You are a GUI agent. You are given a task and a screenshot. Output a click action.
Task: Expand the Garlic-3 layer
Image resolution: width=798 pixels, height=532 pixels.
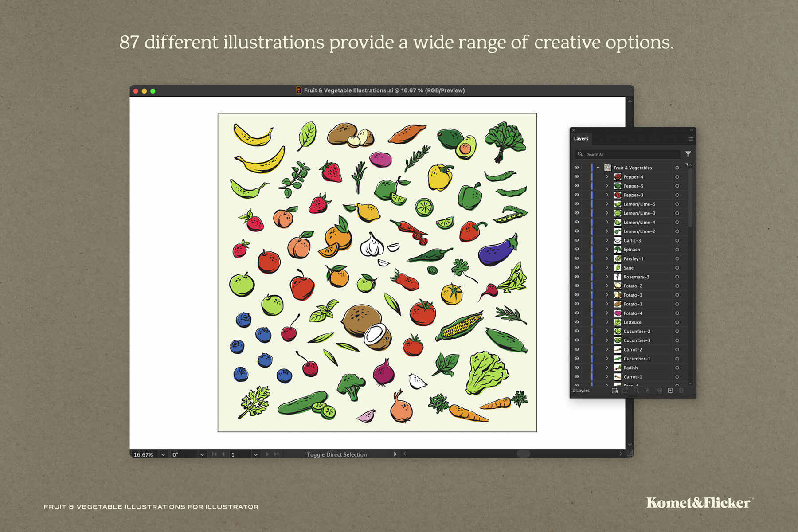point(607,240)
